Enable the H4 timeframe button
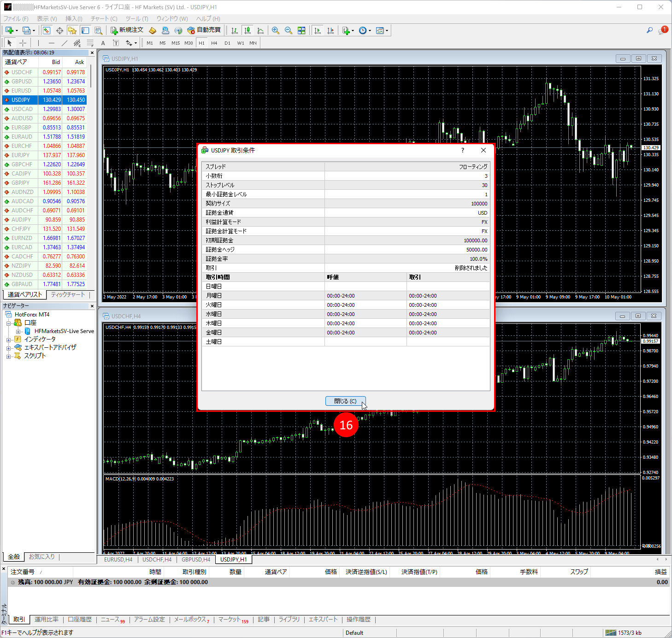 click(214, 43)
